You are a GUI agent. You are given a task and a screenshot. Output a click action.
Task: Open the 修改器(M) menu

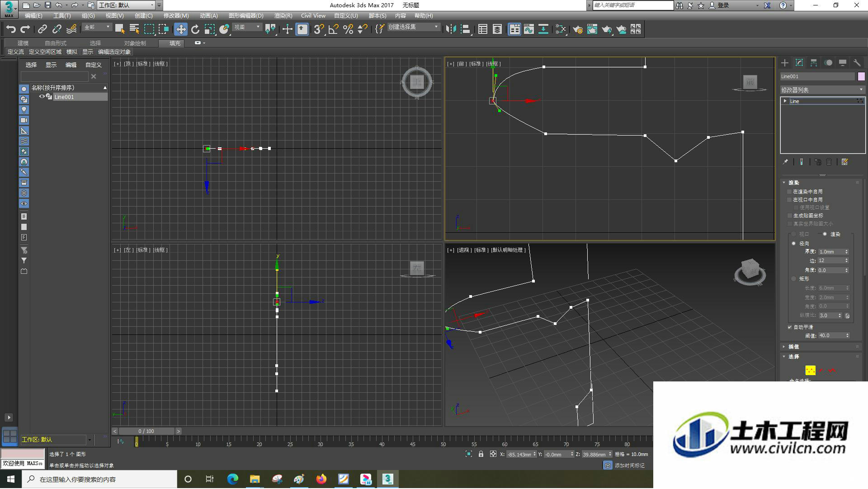pyautogui.click(x=176, y=16)
